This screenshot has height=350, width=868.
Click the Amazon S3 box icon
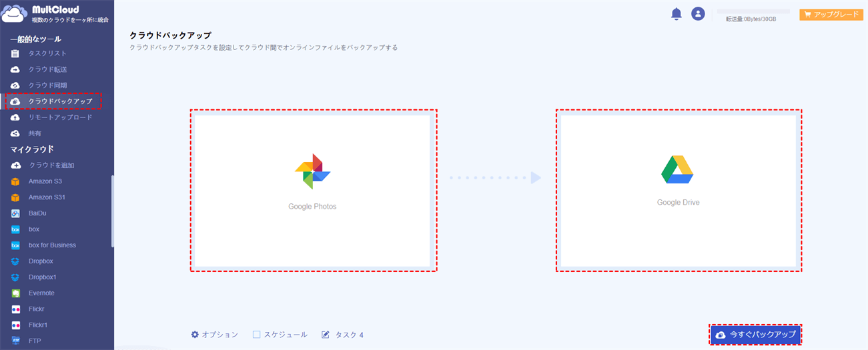coord(15,181)
